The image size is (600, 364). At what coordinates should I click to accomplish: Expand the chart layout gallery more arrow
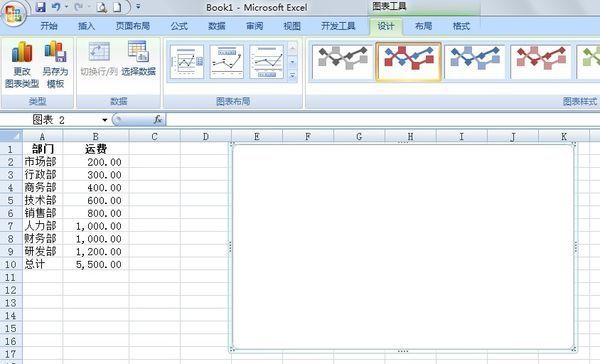(x=292, y=76)
